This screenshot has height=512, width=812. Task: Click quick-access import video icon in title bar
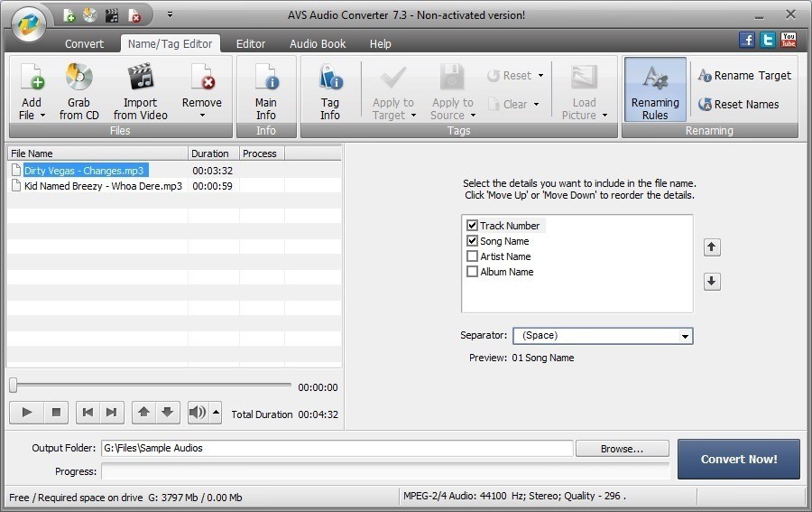pyautogui.click(x=112, y=15)
